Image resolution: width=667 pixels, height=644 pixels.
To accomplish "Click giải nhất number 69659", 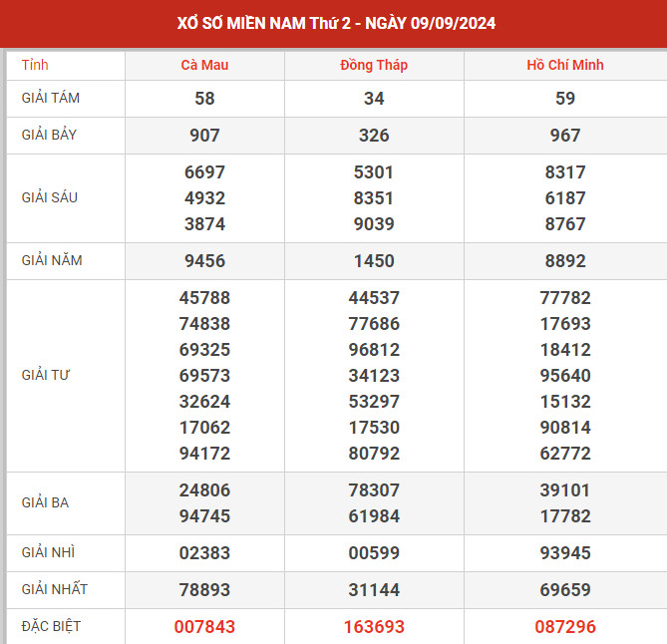I will pyautogui.click(x=565, y=590).
